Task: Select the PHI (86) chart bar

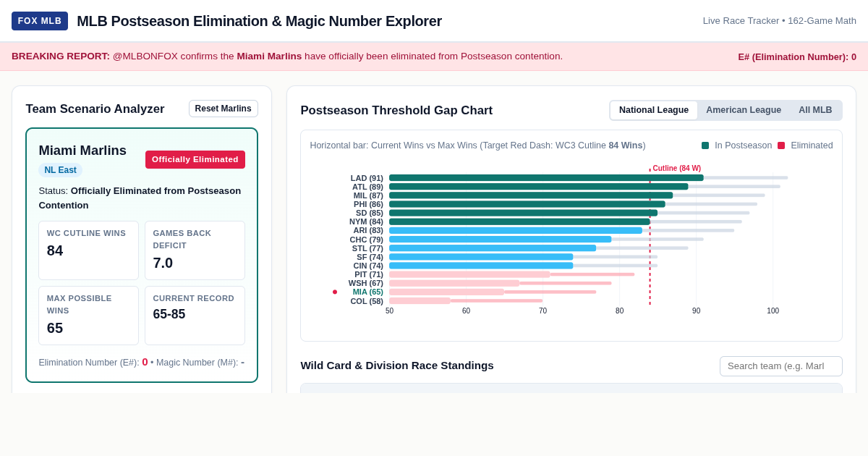Action: pos(527,204)
